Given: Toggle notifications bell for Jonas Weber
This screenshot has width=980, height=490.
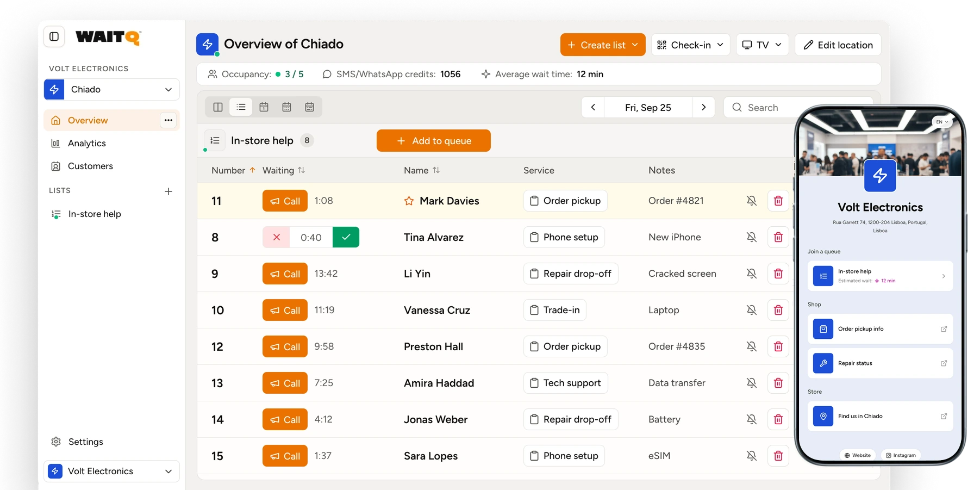Looking at the screenshot, I should [752, 419].
